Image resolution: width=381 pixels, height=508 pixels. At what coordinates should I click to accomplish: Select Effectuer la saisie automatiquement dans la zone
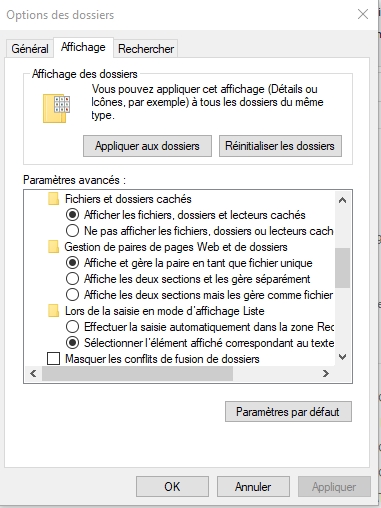(x=72, y=327)
